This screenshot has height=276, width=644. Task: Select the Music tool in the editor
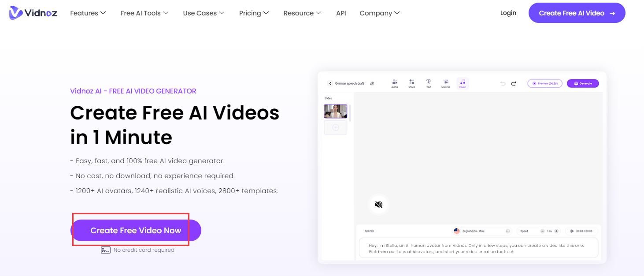coord(463,83)
